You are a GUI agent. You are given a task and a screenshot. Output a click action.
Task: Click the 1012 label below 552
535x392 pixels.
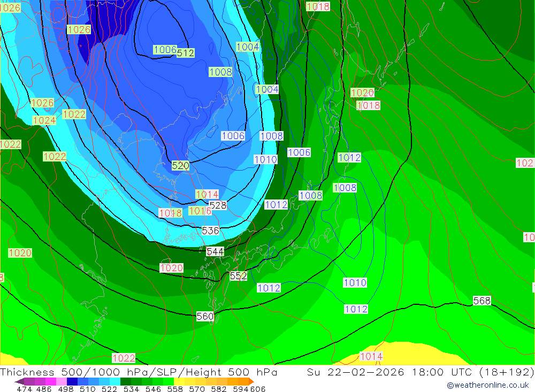[x=269, y=288]
